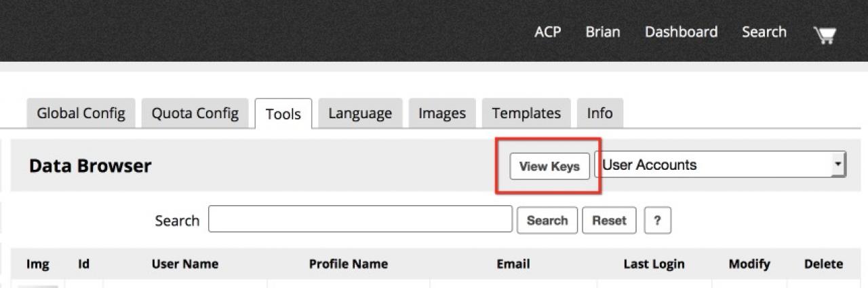Open the Info tab
The width and height of the screenshot is (868, 288).
coord(599,113)
